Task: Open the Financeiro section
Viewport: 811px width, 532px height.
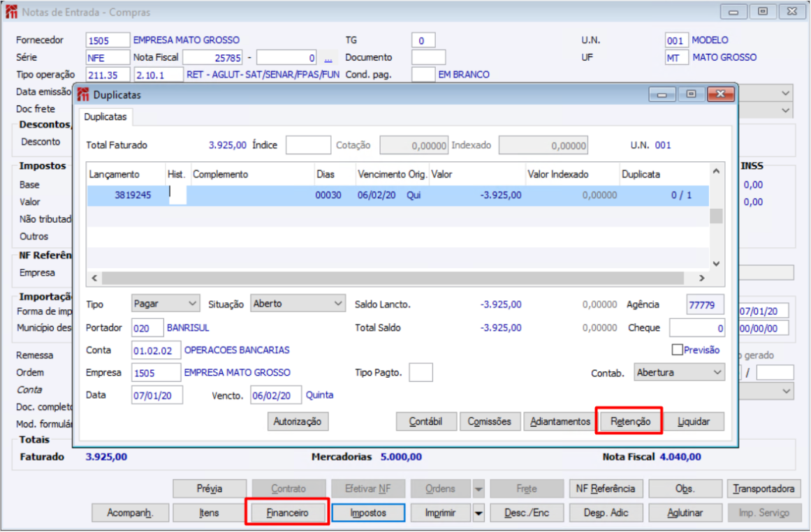Action: click(x=287, y=512)
